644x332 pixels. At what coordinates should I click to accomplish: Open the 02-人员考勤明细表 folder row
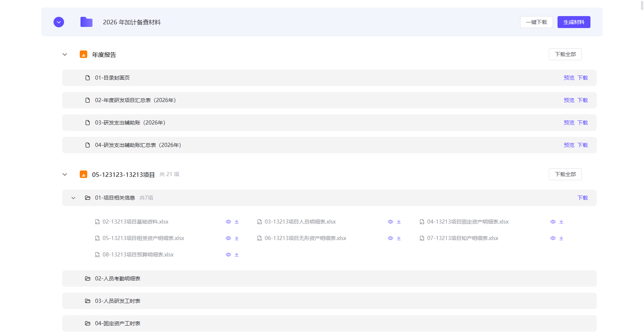tap(329, 279)
